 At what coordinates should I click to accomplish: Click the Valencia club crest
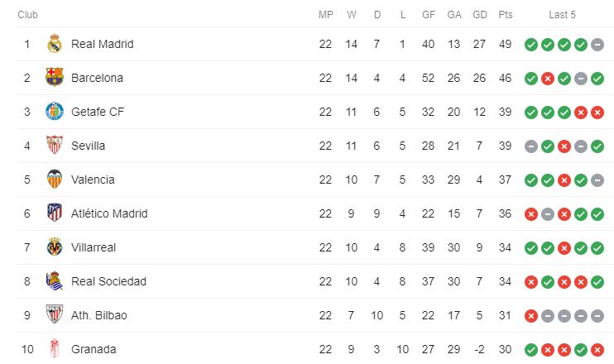click(55, 180)
